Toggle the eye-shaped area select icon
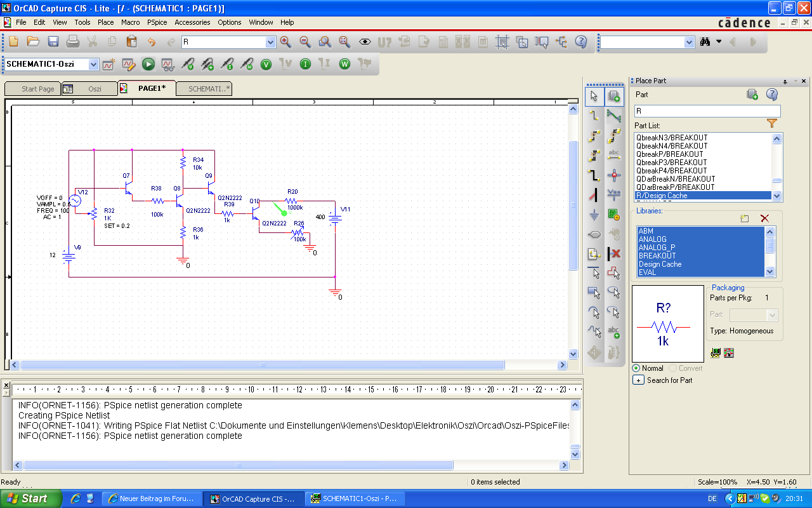Viewport: 812px width, 508px height. 365,42
